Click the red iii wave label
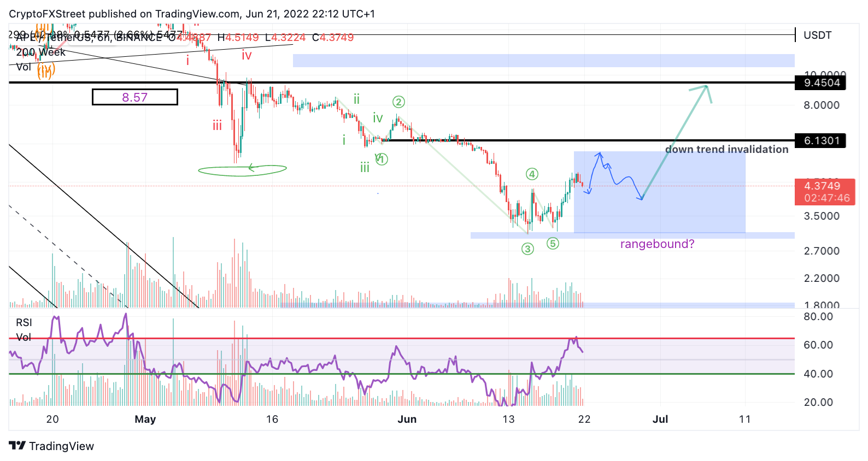 [218, 126]
